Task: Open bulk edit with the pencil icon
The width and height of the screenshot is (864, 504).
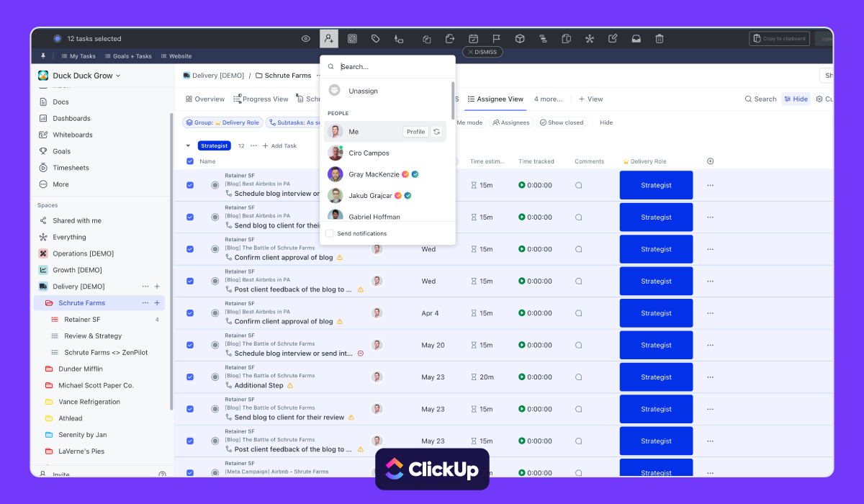Action: click(613, 38)
